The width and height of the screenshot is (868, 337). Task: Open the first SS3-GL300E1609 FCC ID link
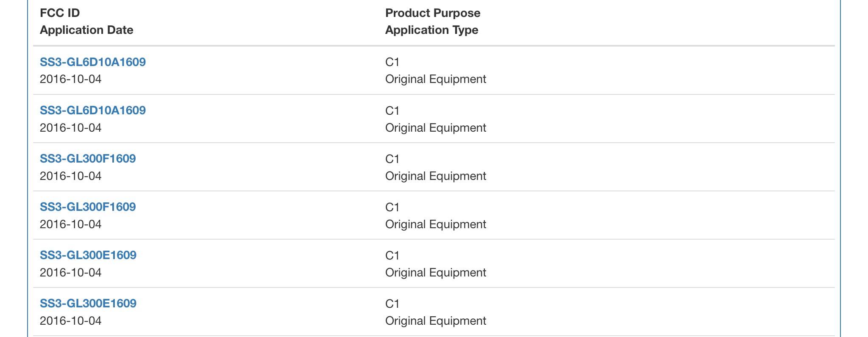click(88, 255)
